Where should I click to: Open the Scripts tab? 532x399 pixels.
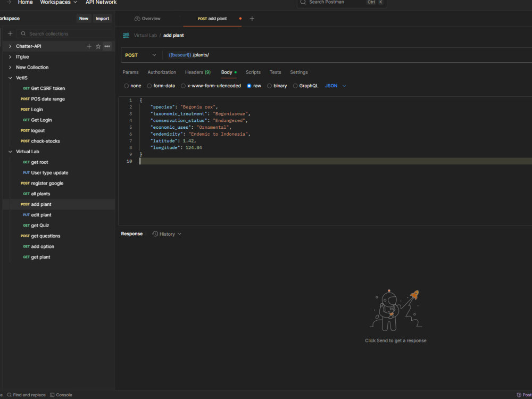253,72
